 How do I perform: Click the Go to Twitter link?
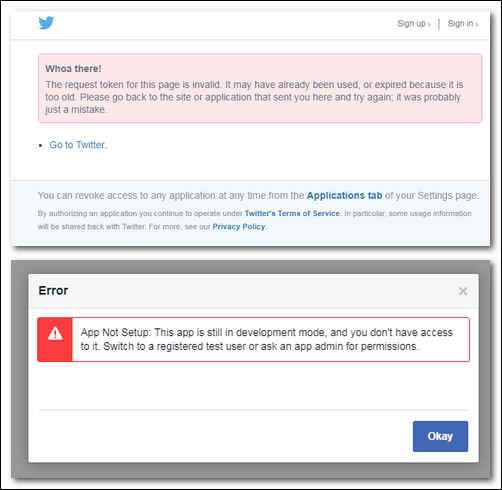78,145
